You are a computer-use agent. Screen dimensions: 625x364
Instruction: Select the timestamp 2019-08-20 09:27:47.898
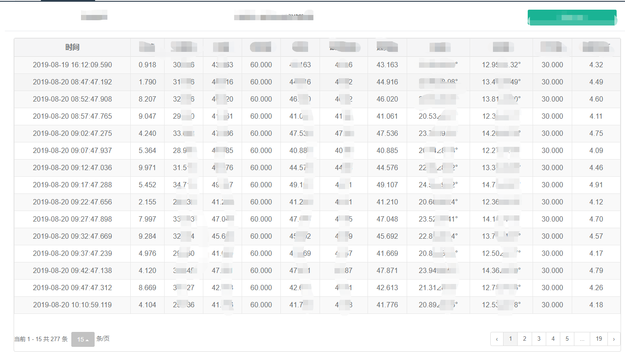point(72,219)
